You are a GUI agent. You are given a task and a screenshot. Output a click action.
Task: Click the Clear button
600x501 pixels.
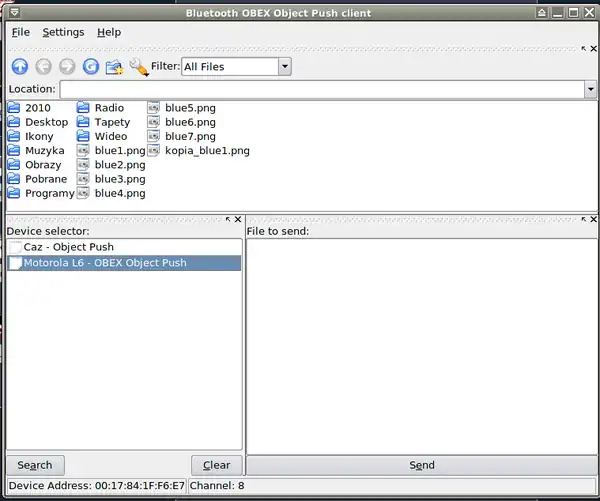coord(216,465)
